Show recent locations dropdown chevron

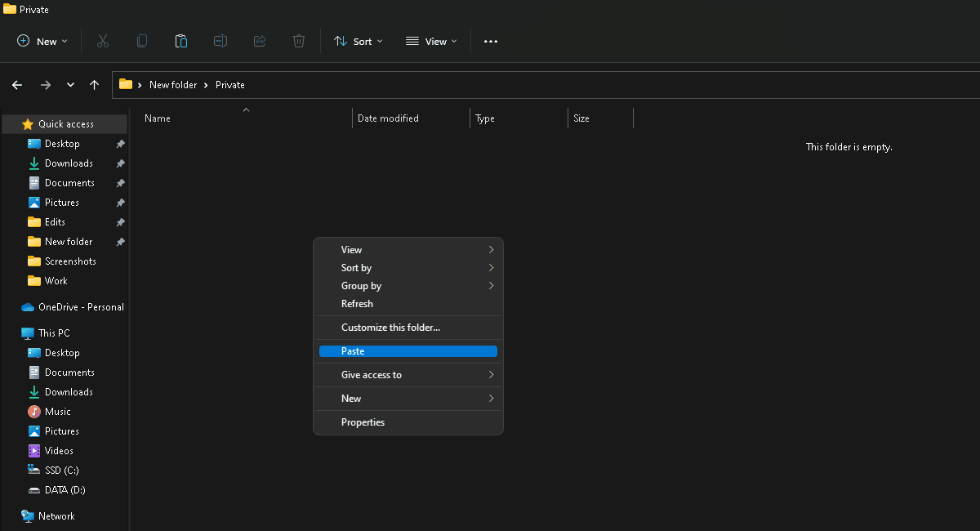pos(70,85)
